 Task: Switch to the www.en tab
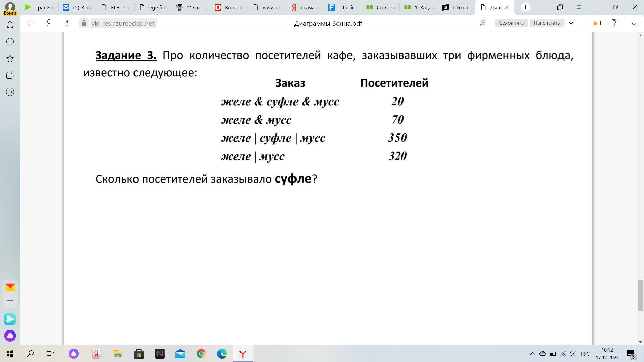(x=267, y=7)
